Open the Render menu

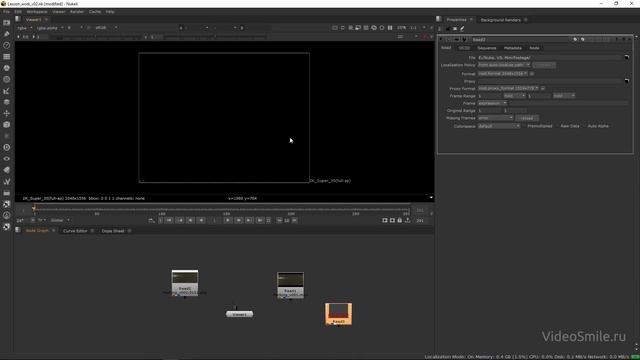point(77,12)
